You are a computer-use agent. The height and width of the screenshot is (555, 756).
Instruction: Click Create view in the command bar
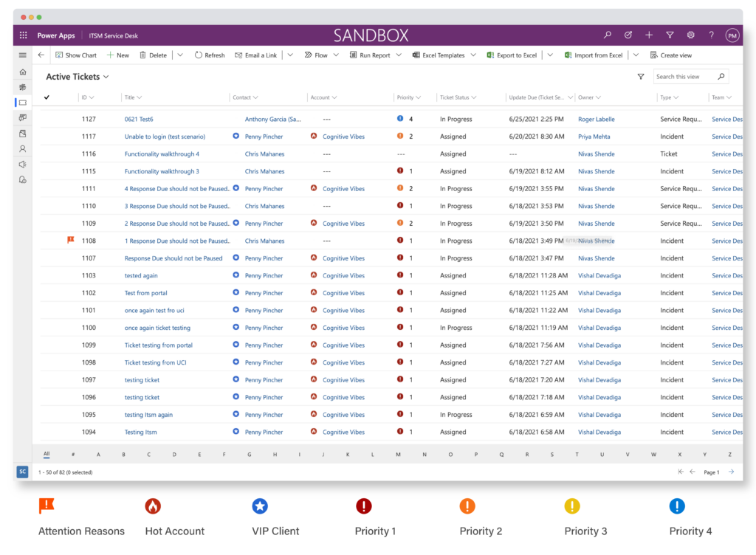point(671,55)
